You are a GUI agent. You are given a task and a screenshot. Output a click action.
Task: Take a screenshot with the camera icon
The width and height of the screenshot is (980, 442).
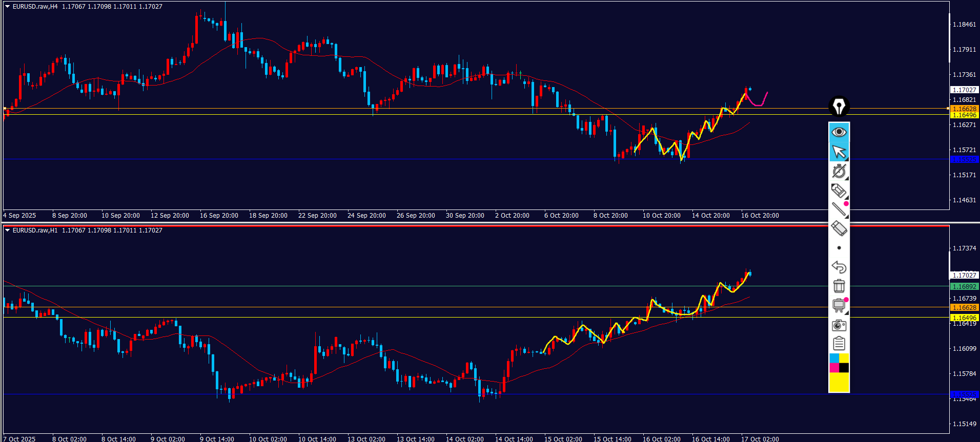point(839,325)
